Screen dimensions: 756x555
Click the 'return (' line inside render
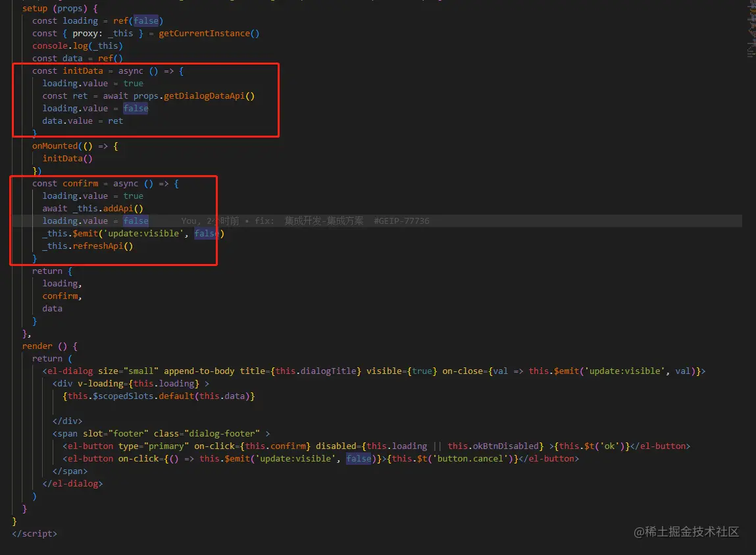pyautogui.click(x=52, y=359)
